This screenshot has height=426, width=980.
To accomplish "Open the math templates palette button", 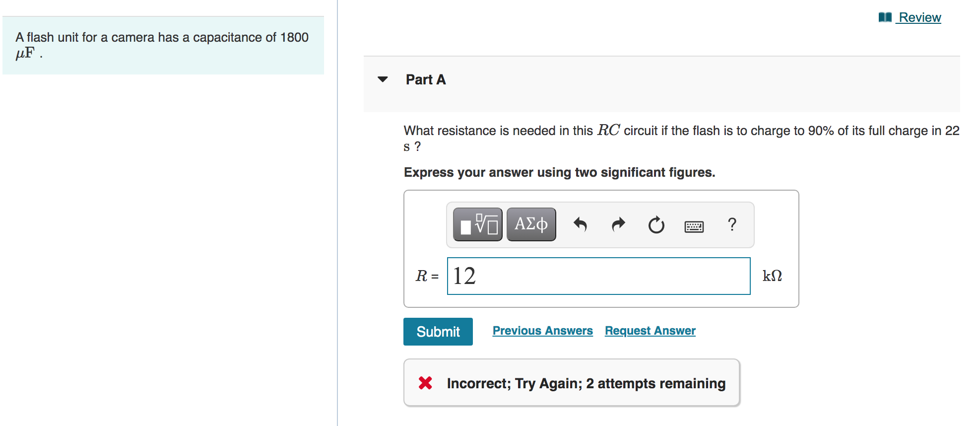I will (x=477, y=224).
